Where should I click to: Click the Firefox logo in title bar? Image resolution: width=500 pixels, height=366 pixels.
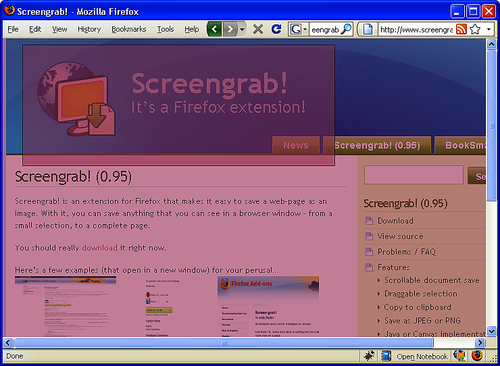point(9,11)
